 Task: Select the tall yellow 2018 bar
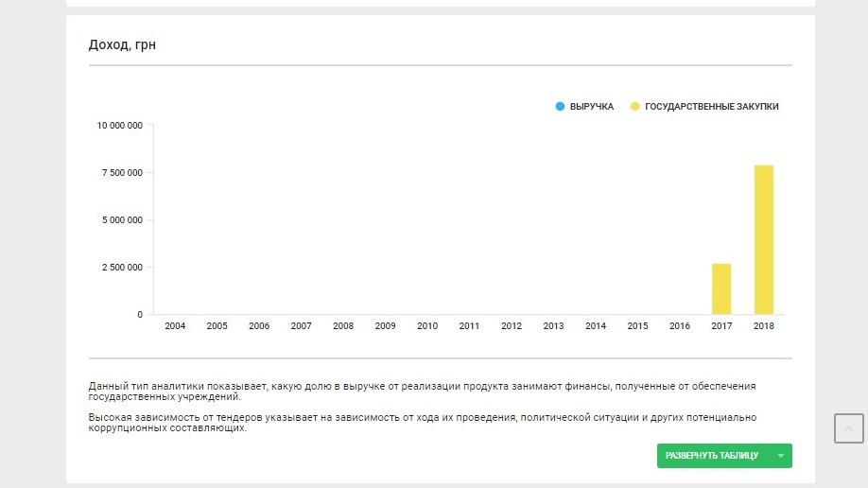764,239
